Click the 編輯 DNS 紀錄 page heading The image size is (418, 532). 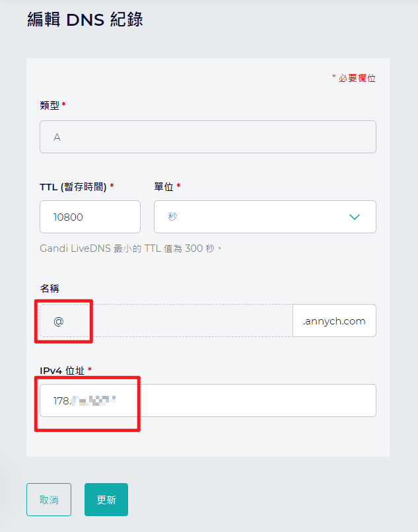[85, 19]
